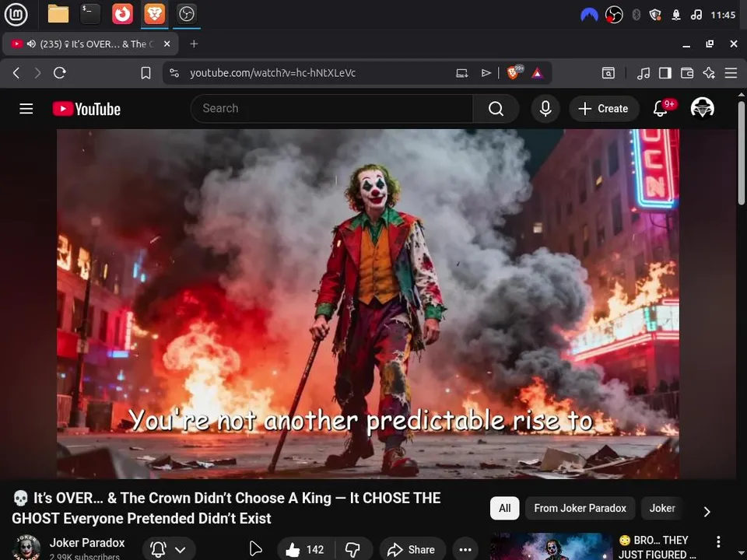Screen dimensions: 747x560
Task: Reload the current YouTube page
Action: pos(60,73)
